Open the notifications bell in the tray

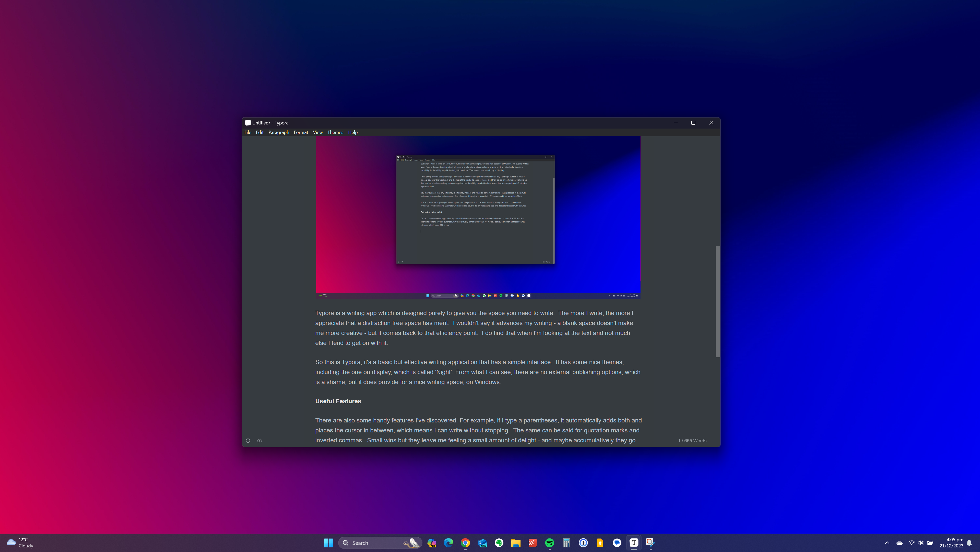(969, 543)
